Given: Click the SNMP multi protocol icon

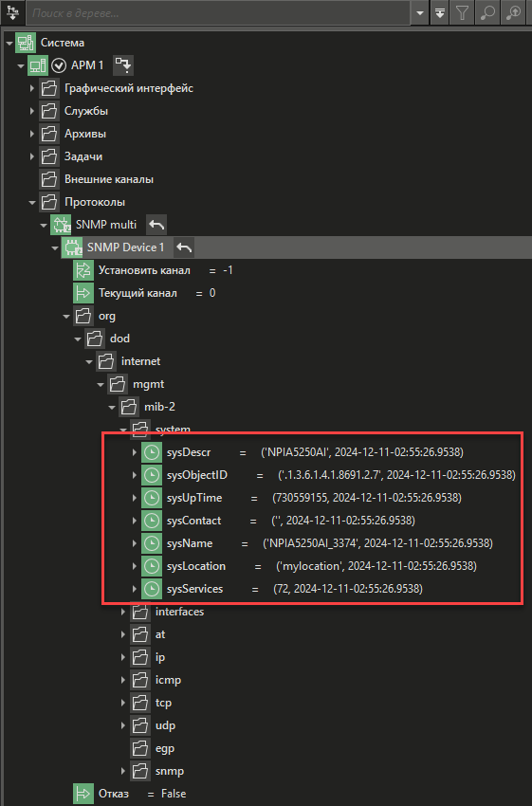Looking at the screenshot, I should pyautogui.click(x=61, y=225).
